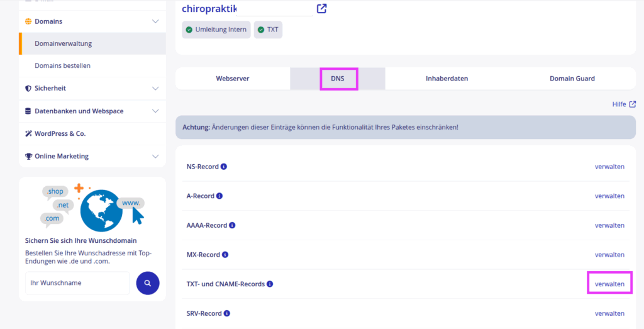Image resolution: width=644 pixels, height=329 pixels.
Task: Click the blue search button for domain
Action: click(x=147, y=283)
